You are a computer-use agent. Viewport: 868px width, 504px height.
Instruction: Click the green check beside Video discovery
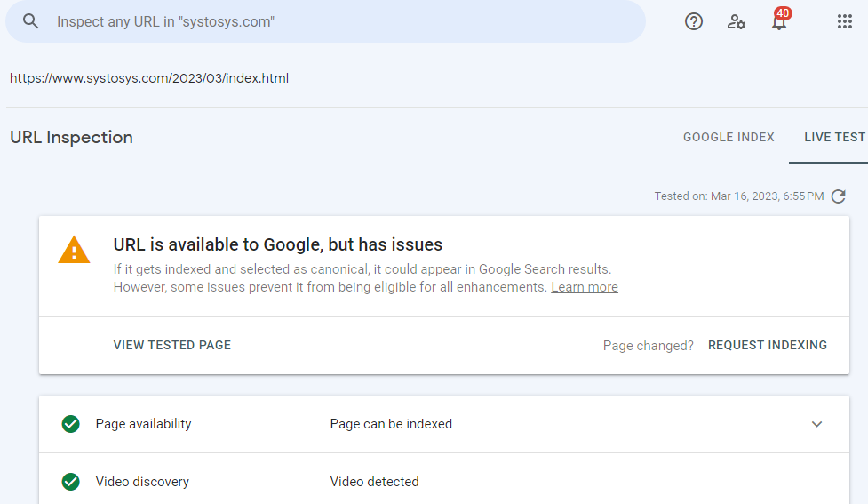(71, 482)
